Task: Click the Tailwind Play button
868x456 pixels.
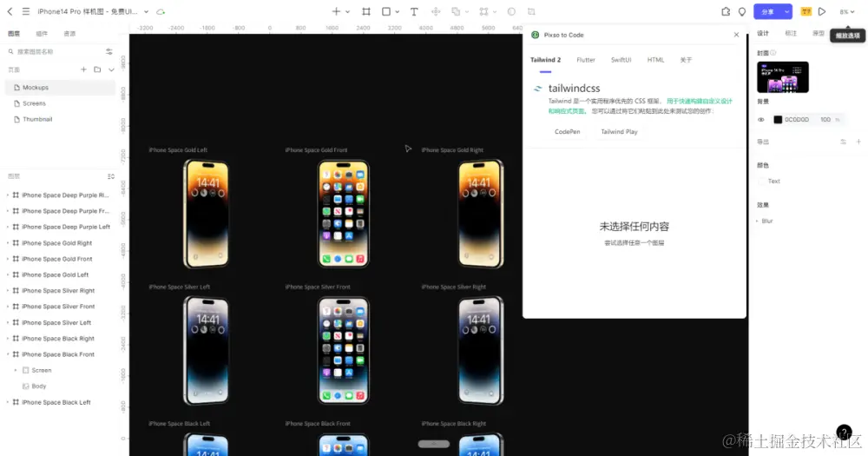Action: (x=619, y=132)
